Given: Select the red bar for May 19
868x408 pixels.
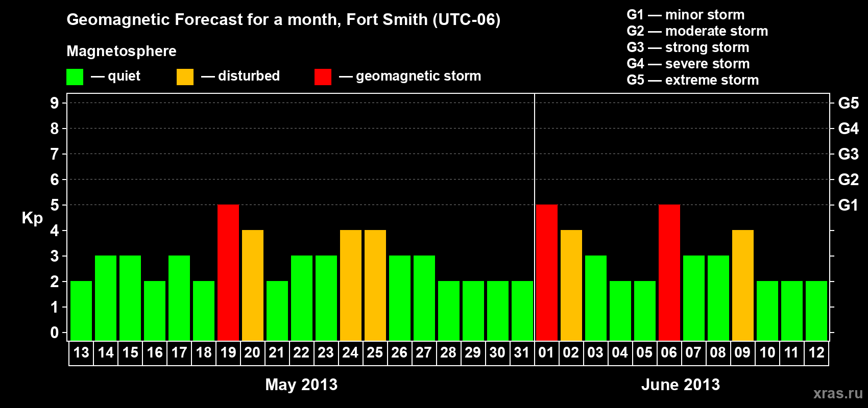Looking at the screenshot, I should [x=228, y=273].
